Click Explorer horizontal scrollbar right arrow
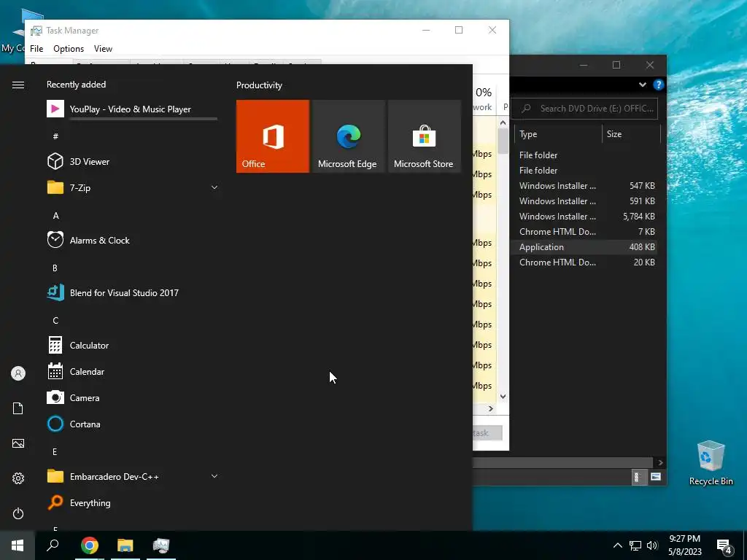Viewport: 747px width, 560px height. [660, 462]
